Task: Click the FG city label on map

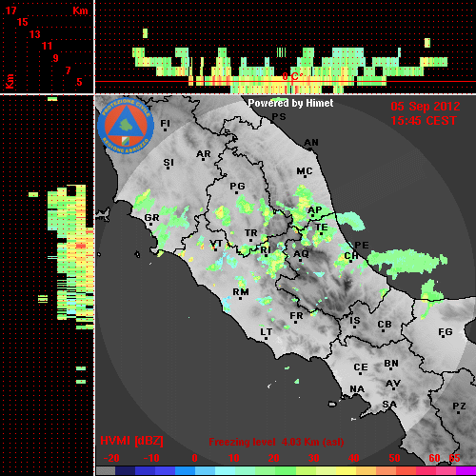Action: [445, 332]
